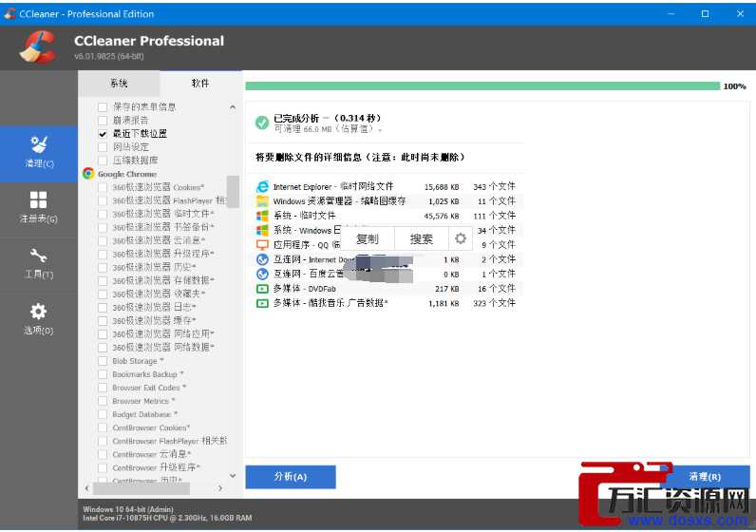Image resolution: width=756 pixels, height=532 pixels.
Task: Select 多媒体 - 酷我音乐 广告数据 row
Action: pos(386,303)
